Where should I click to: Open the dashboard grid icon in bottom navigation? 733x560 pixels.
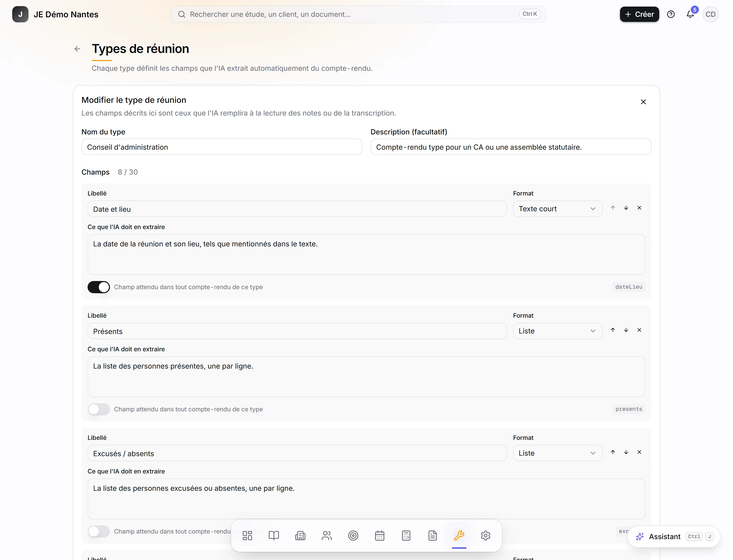pyautogui.click(x=247, y=536)
